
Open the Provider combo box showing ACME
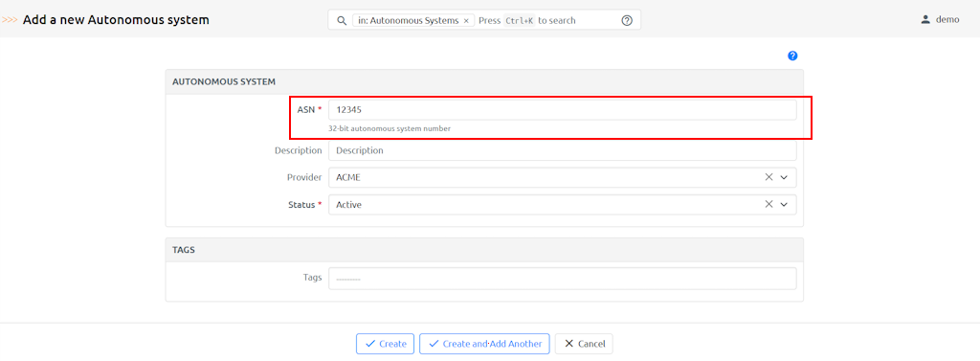(x=563, y=178)
